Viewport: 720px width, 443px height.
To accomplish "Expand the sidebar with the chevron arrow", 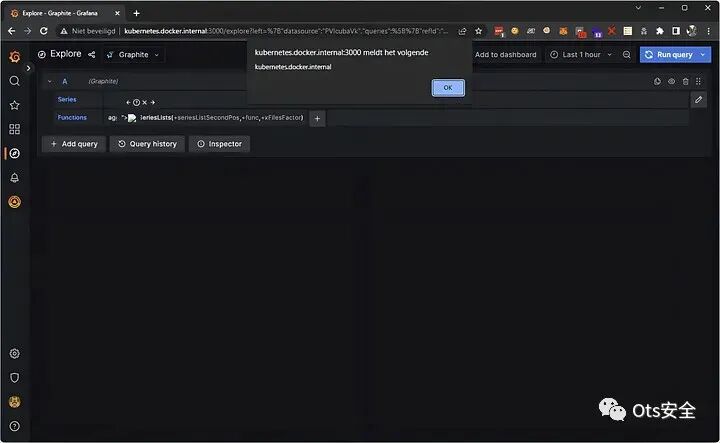I will pos(28,68).
